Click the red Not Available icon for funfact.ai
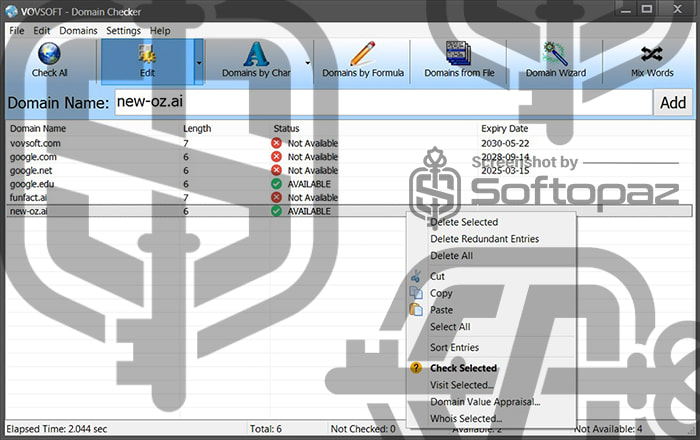Viewport: 700px width, 440px height. pos(276,197)
